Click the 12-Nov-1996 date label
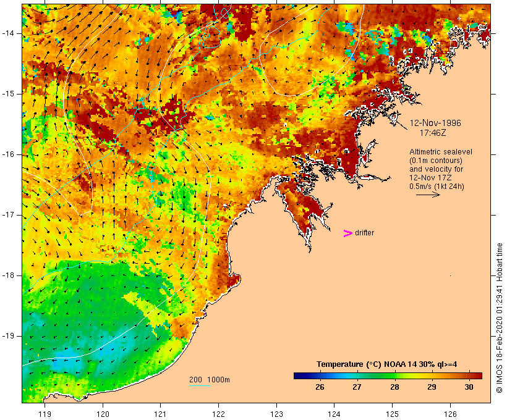Screen dimensions: 507x420 click(435, 123)
